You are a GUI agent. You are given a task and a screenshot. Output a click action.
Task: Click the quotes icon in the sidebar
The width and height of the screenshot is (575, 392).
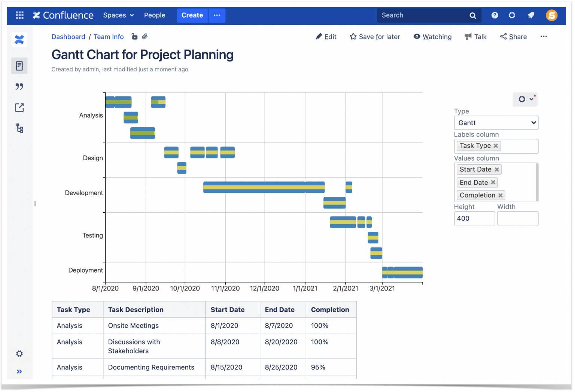point(19,86)
